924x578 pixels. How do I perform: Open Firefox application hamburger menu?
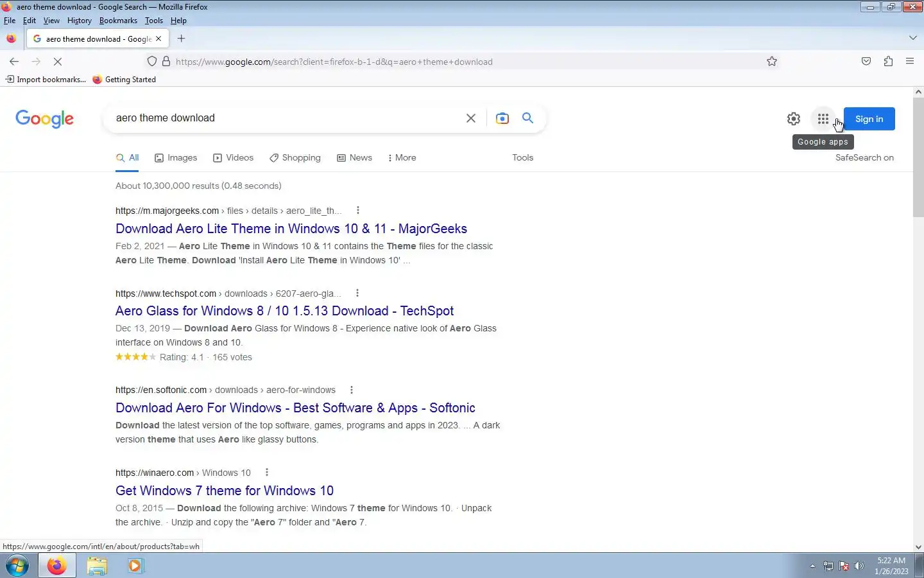[910, 62]
